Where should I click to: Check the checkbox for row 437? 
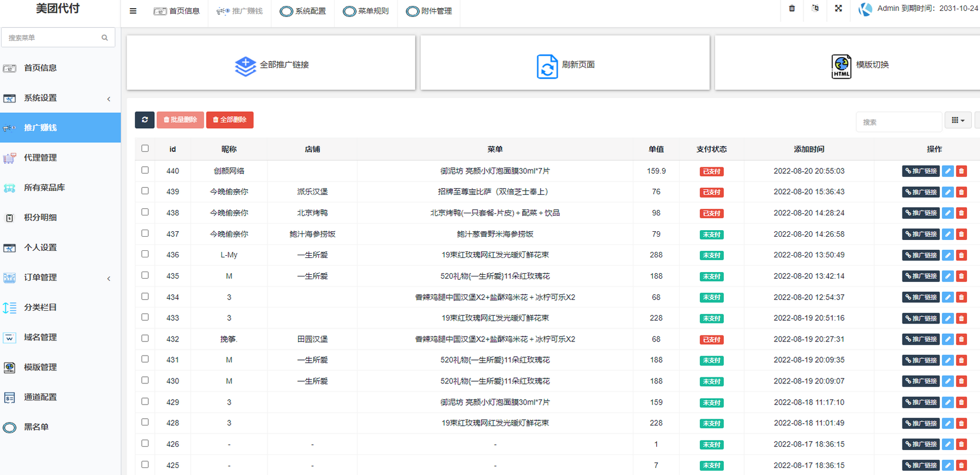coord(145,233)
